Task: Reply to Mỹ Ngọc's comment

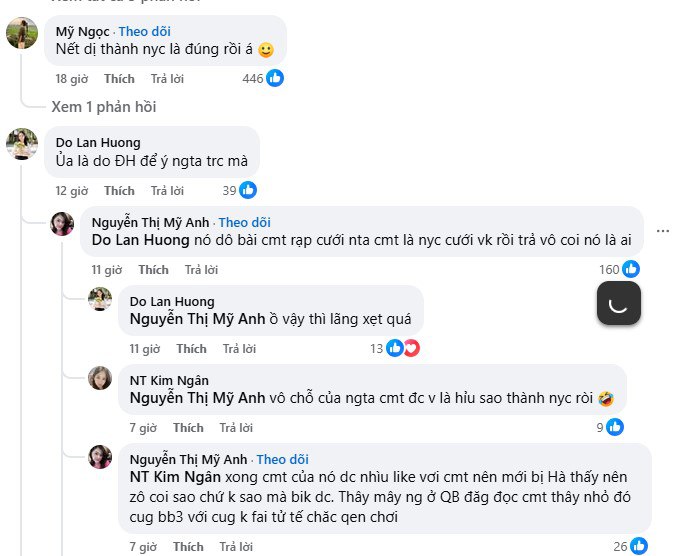Action: click(167, 78)
